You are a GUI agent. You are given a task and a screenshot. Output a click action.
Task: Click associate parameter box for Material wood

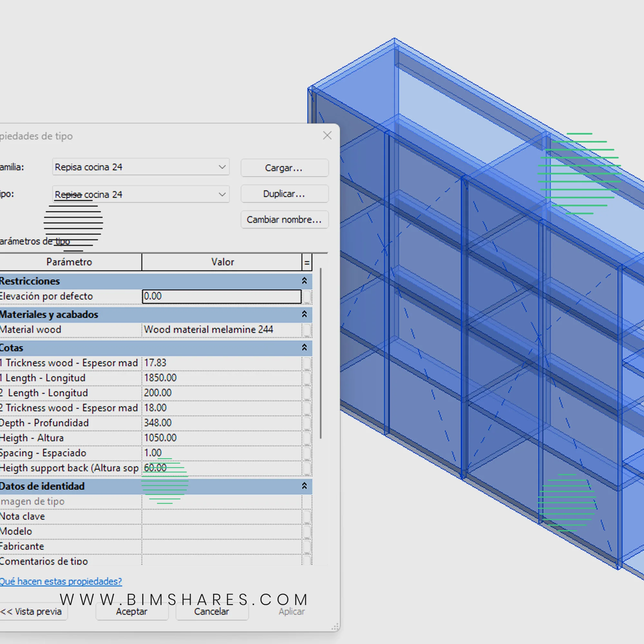tap(307, 330)
